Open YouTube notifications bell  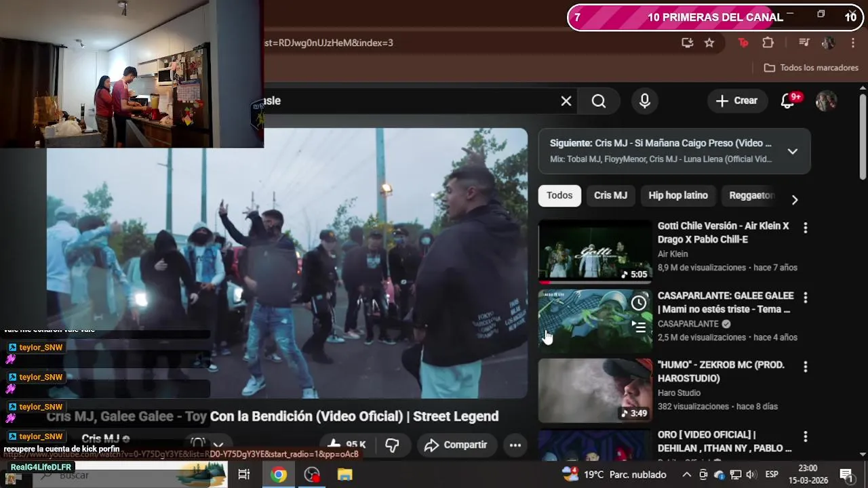pyautogui.click(x=787, y=100)
